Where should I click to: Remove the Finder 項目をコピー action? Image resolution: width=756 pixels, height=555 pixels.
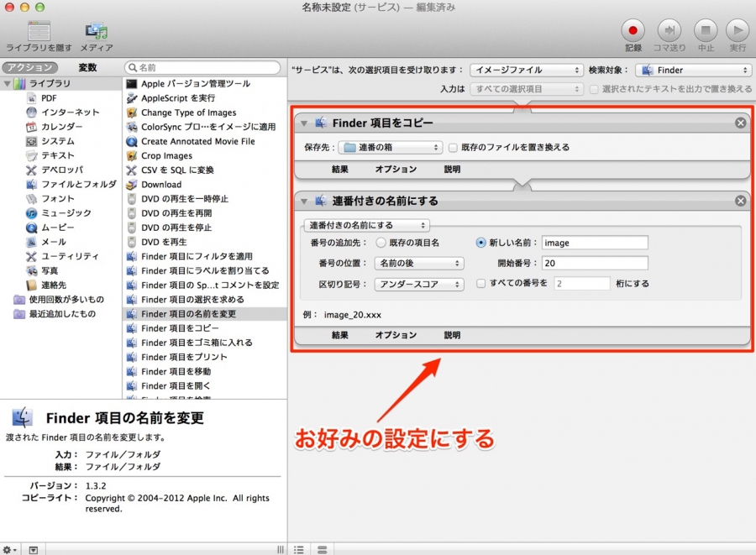click(741, 123)
